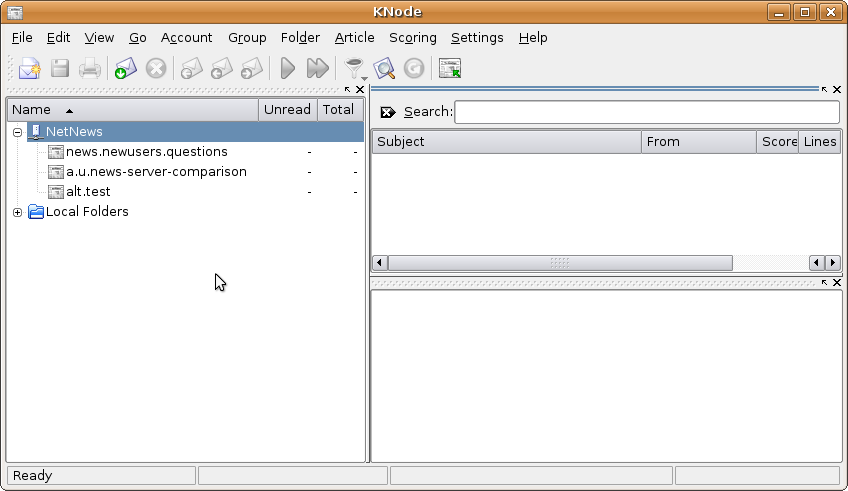
Task: Click the article list horizontal scrollbar
Action: click(x=560, y=263)
